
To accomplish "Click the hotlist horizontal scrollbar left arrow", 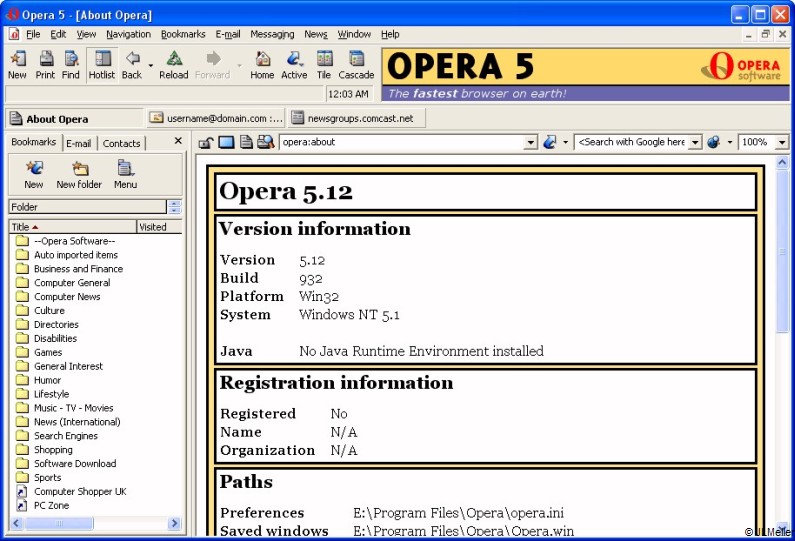I will 16,523.
